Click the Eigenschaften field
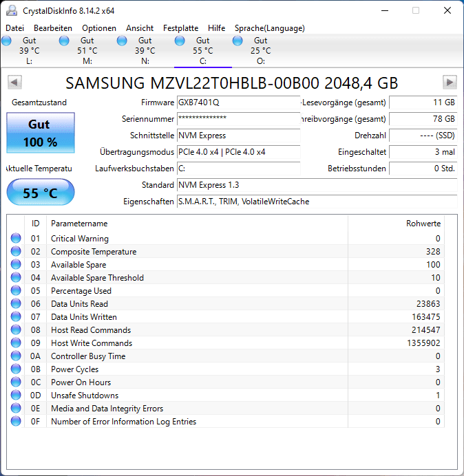 [317, 202]
